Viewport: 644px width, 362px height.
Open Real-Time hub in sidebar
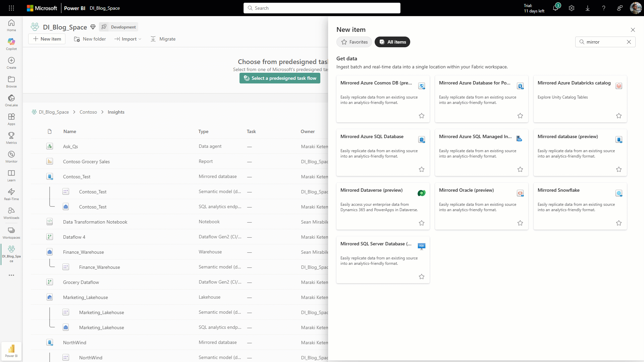pyautogui.click(x=11, y=194)
